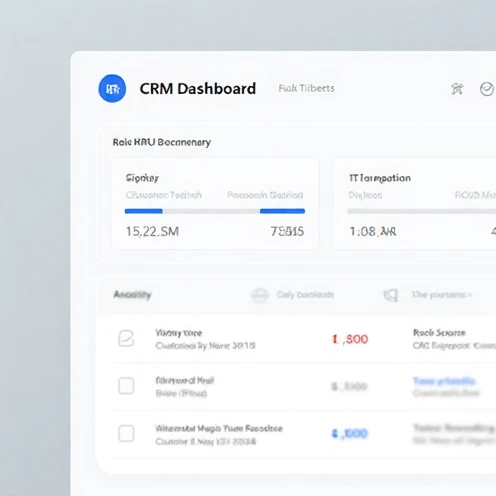Image resolution: width=496 pixels, height=496 pixels.
Task: Click the 'Rolc HRU Bocanenary' section title
Action: pos(162,142)
